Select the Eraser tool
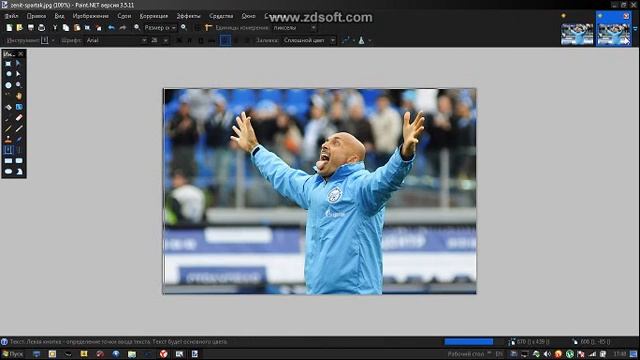The width and height of the screenshot is (640, 360). coord(19,118)
